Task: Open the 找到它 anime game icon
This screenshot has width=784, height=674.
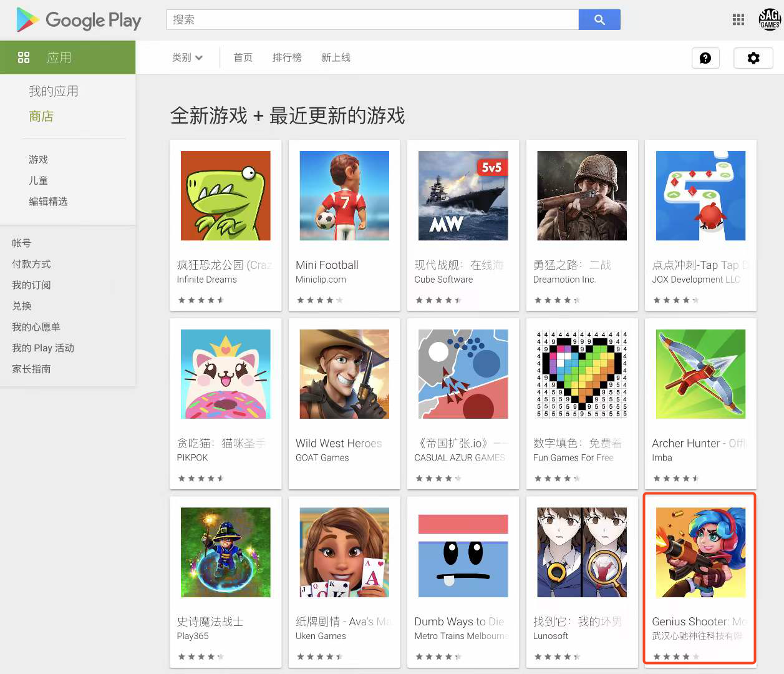Action: 582,552
